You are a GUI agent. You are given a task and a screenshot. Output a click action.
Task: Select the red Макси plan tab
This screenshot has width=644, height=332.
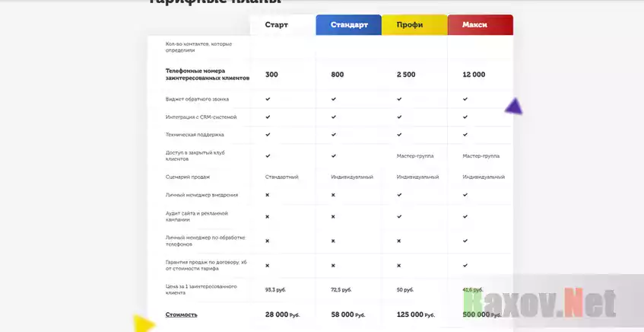[480, 25]
